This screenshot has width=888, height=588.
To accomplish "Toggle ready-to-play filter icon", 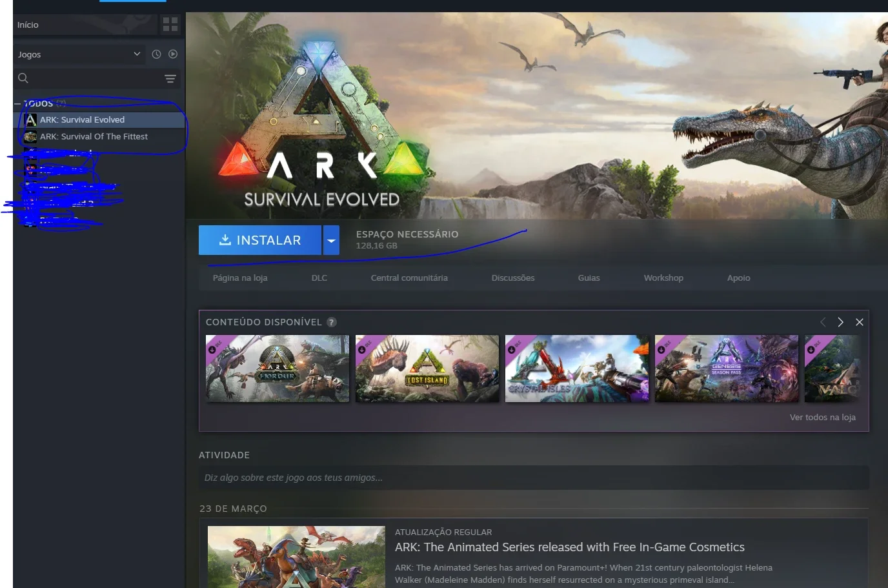I will 173,54.
